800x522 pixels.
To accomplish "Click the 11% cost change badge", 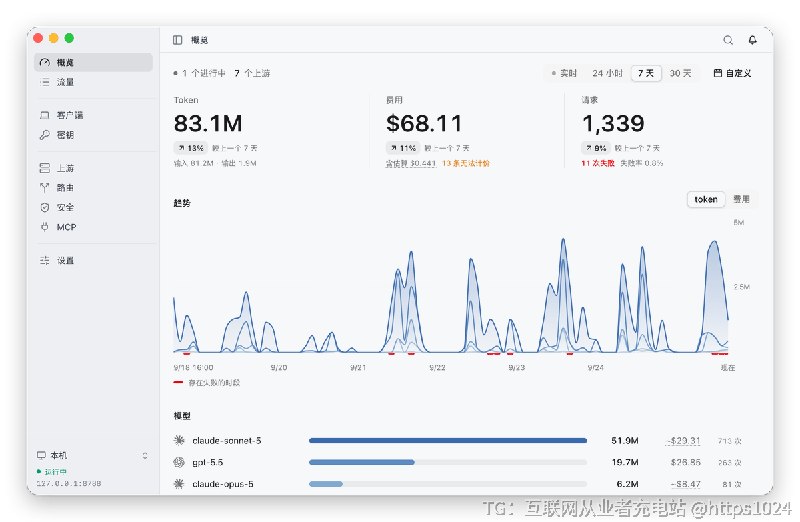I will [404, 148].
